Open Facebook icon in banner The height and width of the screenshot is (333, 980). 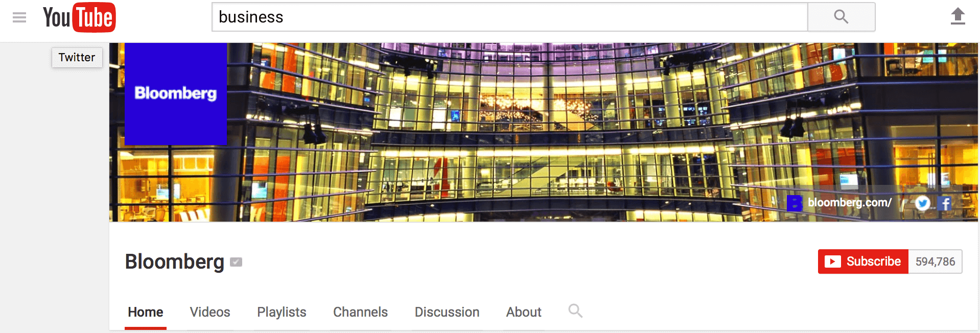tap(945, 203)
